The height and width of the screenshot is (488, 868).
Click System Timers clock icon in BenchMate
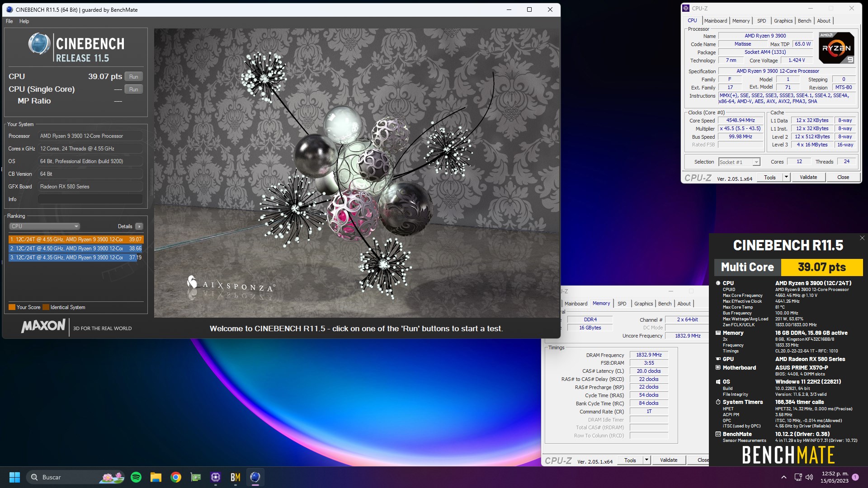[x=718, y=402]
